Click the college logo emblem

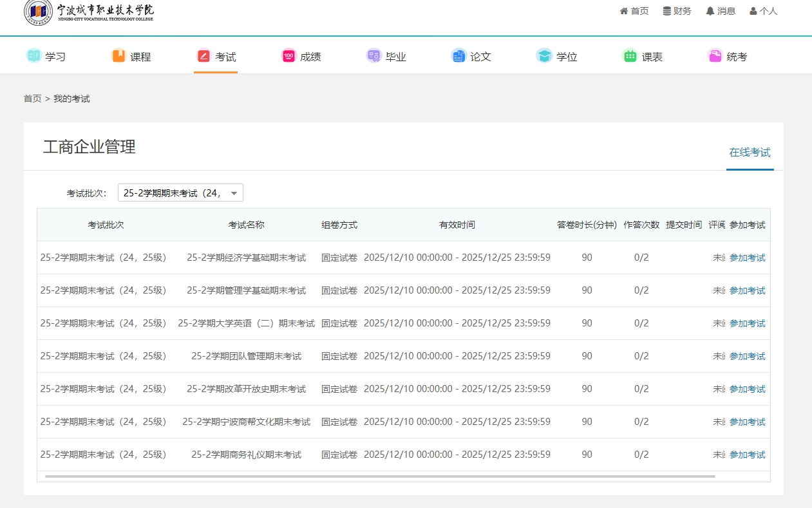click(38, 12)
